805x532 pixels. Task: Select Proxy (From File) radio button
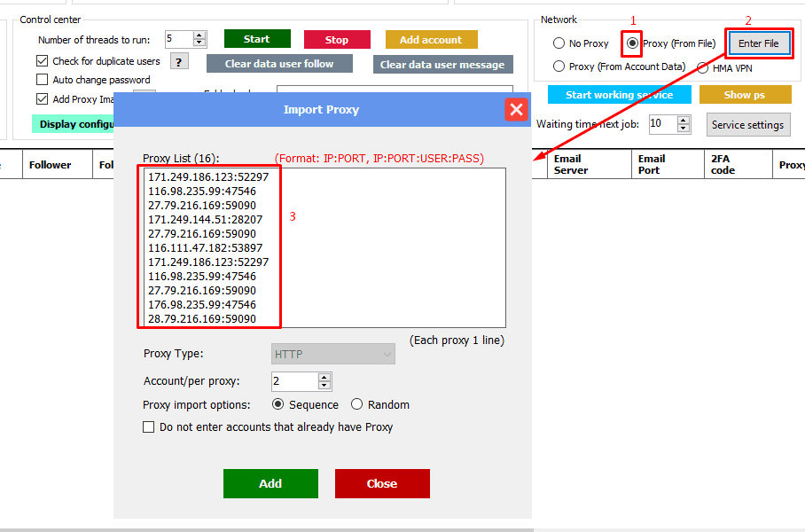point(632,43)
